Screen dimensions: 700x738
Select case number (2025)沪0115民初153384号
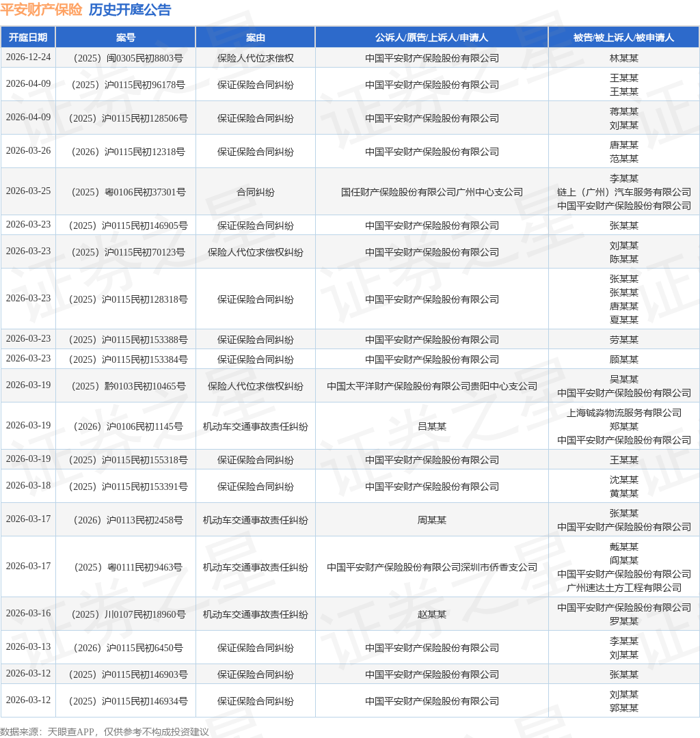[x=126, y=360]
